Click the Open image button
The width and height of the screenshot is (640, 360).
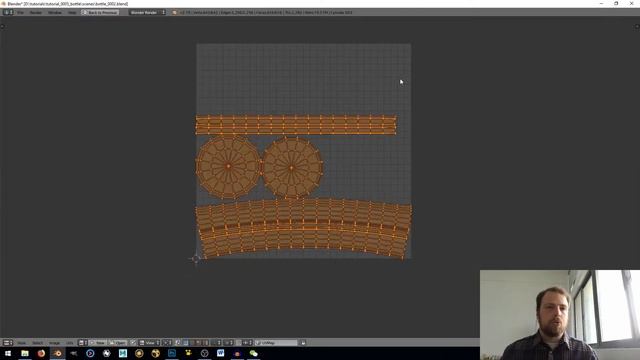tap(118, 343)
